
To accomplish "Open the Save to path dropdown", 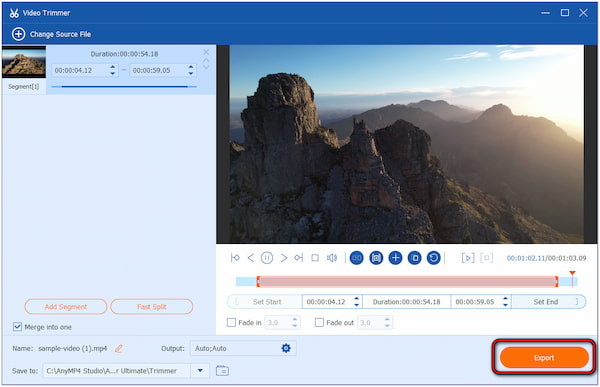I will tap(200, 371).
